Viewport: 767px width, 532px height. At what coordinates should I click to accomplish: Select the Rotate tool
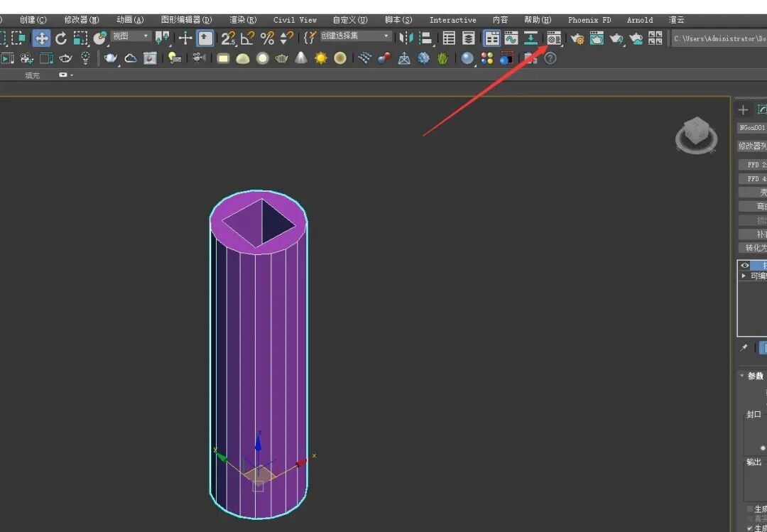click(61, 38)
